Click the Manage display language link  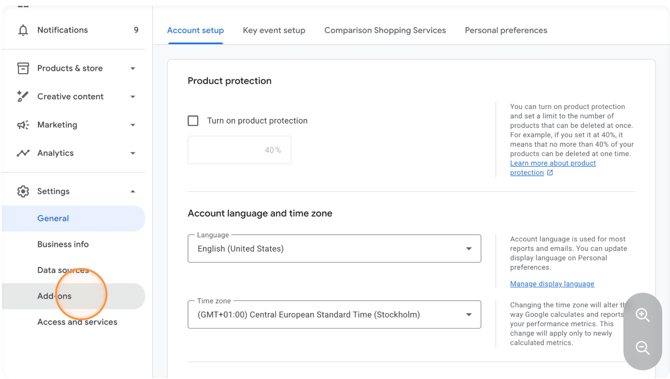coord(552,284)
